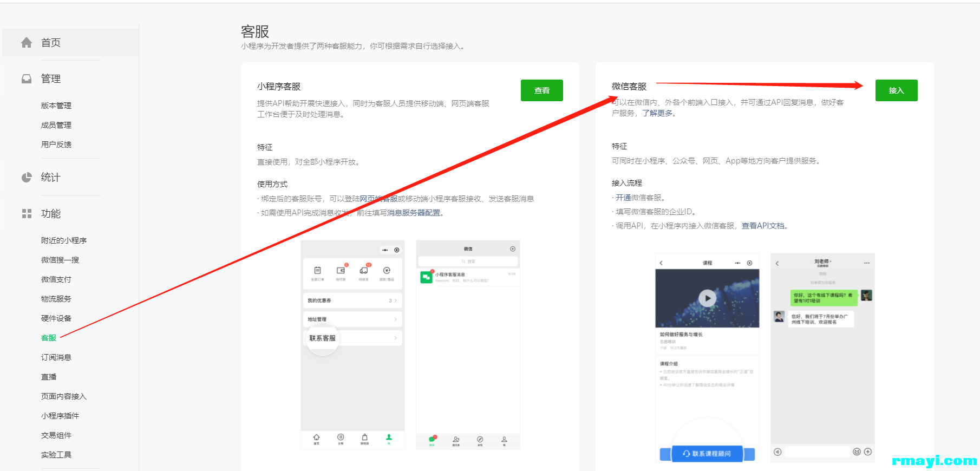This screenshot has width=980, height=471.
Task: Click the 微信客服 card title
Action: pos(629,87)
